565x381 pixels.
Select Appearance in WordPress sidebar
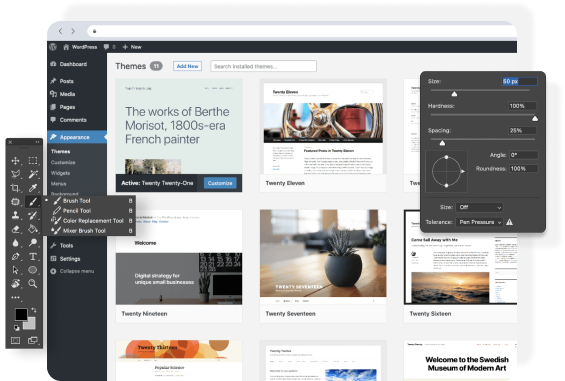[77, 137]
